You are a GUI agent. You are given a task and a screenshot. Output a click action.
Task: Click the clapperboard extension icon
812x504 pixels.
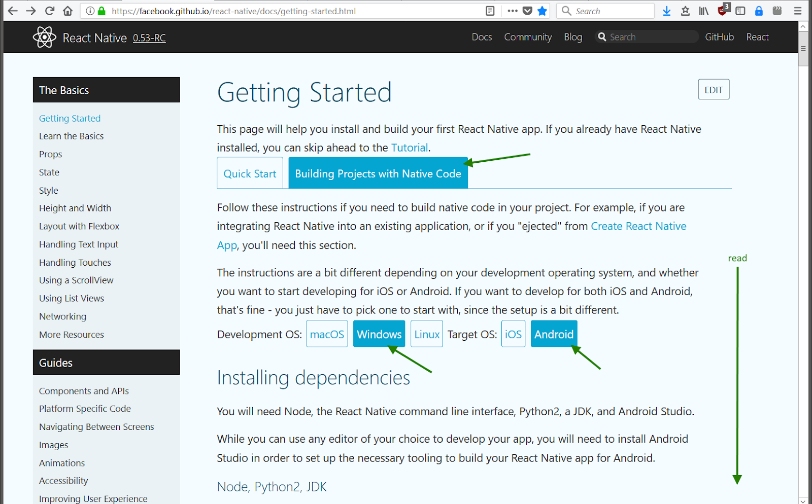(777, 11)
